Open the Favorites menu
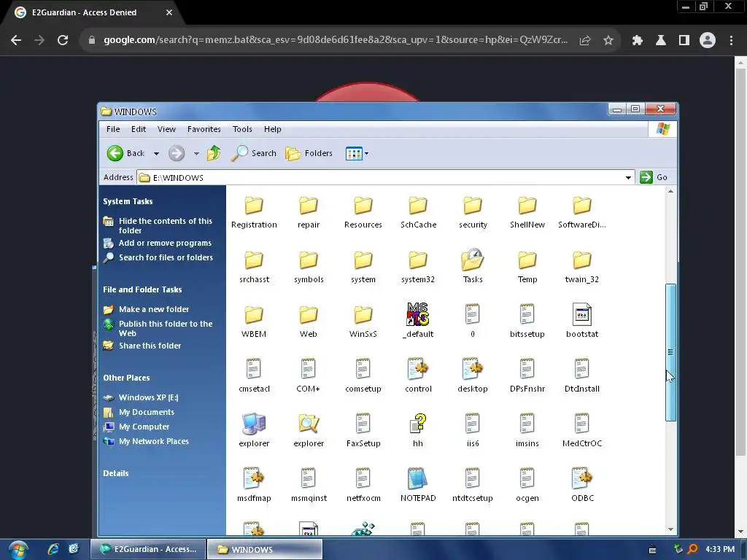Image resolution: width=747 pixels, height=560 pixels. pos(204,129)
